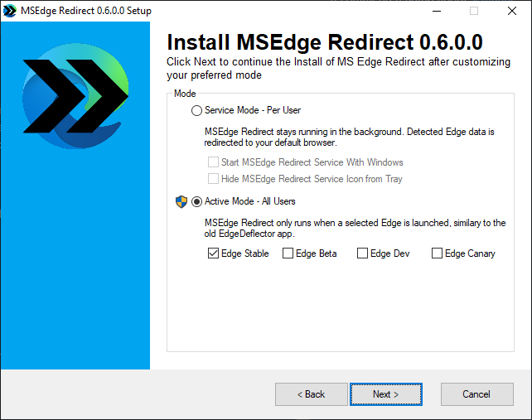Minimize the setup window

point(437,11)
